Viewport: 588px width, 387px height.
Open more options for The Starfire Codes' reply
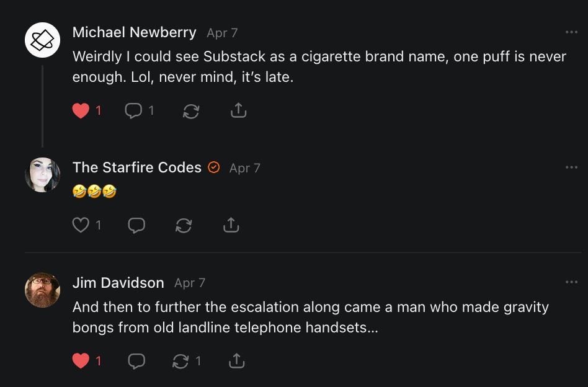point(571,167)
